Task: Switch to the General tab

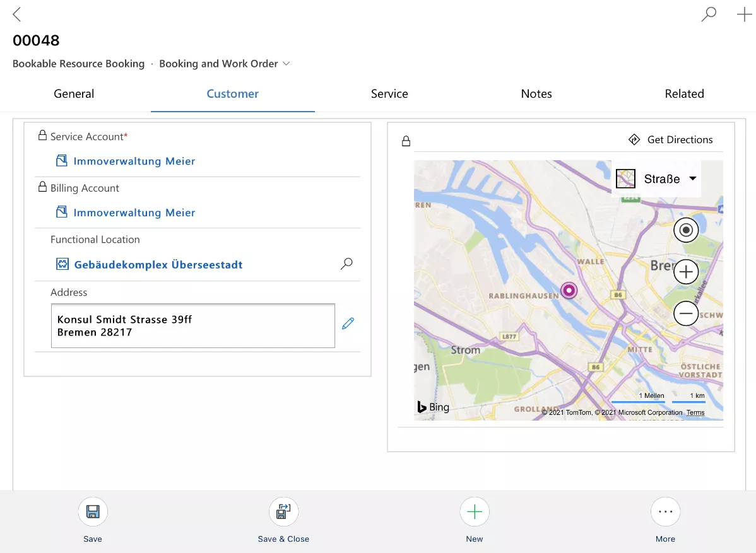Action: (74, 94)
